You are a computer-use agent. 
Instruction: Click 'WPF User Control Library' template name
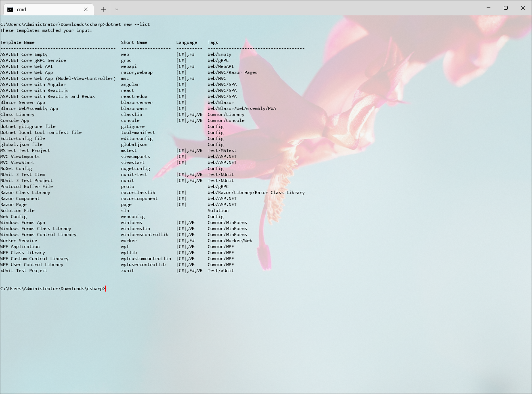(32, 265)
